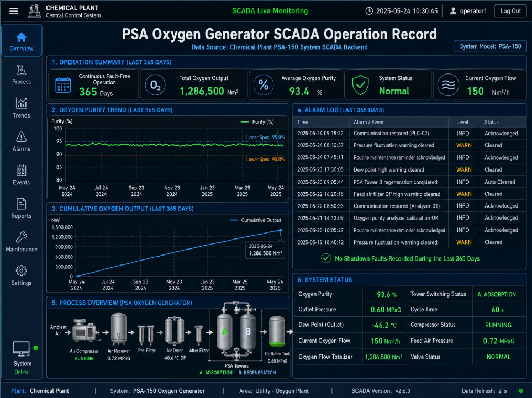Select the Dew point high warning cleared row
The width and height of the screenshot is (532, 398).
[410, 170]
